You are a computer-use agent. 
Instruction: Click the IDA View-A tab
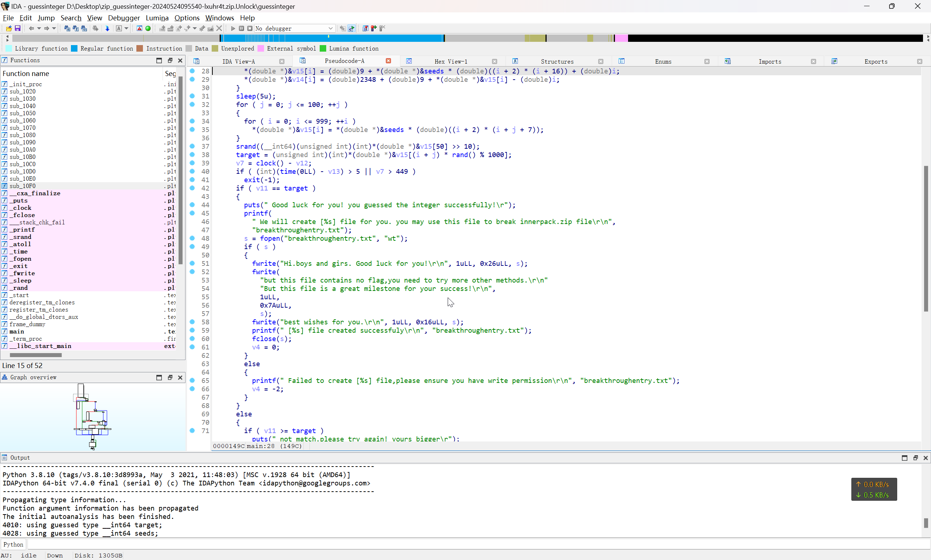click(x=239, y=61)
